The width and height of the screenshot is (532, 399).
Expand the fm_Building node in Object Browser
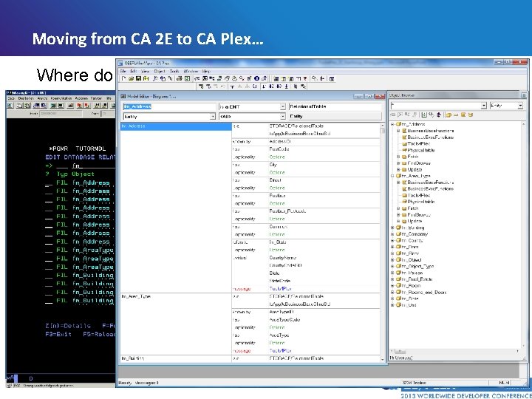(x=392, y=228)
